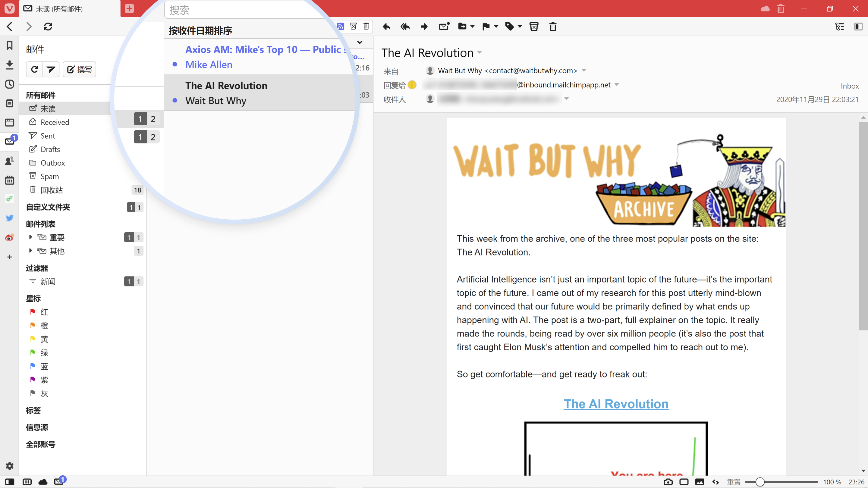This screenshot has width=868, height=488.
Task: Open the Contacts panel in sidebar
Action: [9, 161]
